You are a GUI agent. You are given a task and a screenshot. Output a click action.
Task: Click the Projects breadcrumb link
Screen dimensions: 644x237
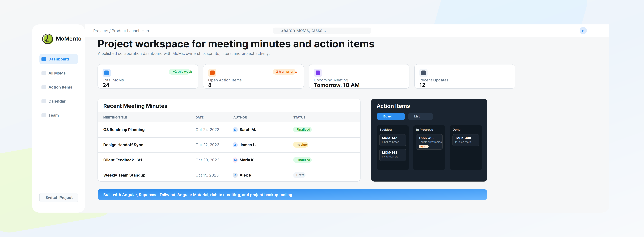100,31
